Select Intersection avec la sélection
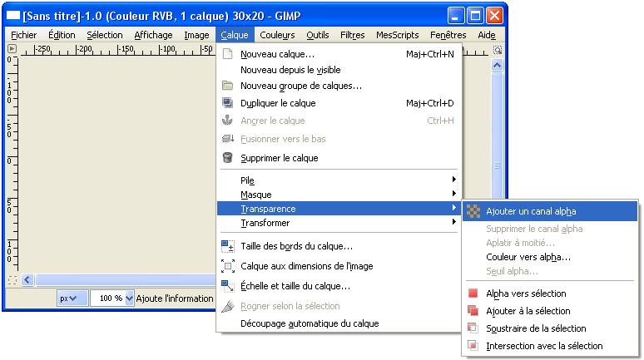644x360 pixels. pyautogui.click(x=550, y=346)
